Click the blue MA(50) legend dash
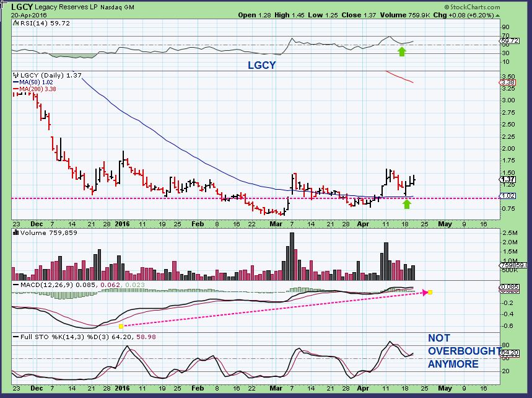 pyautogui.click(x=15, y=82)
